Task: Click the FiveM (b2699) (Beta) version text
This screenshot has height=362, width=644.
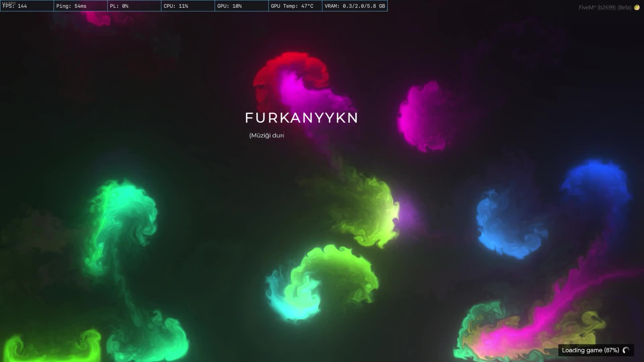Action: [x=605, y=7]
